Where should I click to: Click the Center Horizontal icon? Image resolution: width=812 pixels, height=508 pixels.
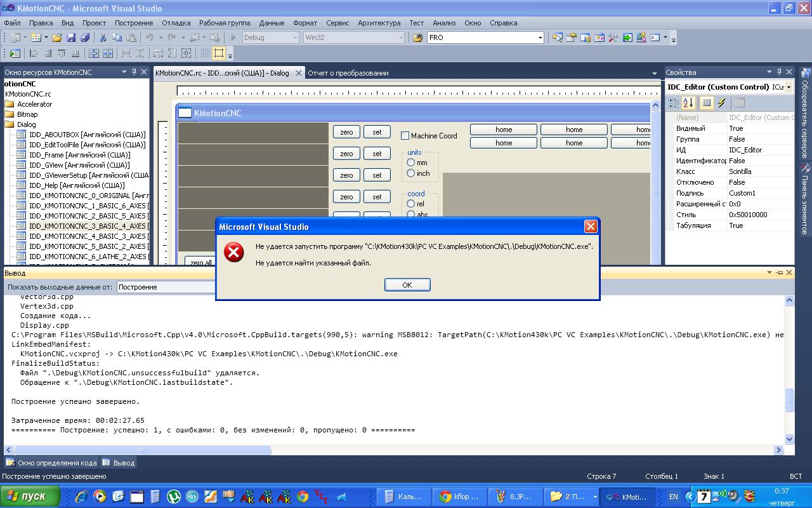[108, 53]
